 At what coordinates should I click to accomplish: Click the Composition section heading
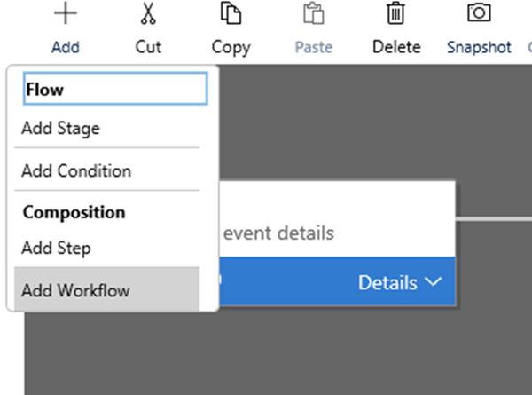tap(74, 213)
